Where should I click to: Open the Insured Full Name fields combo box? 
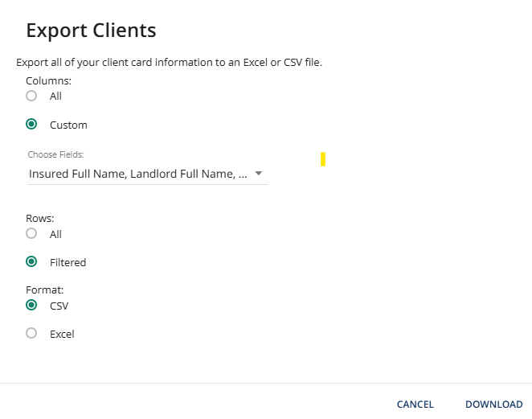[138, 174]
